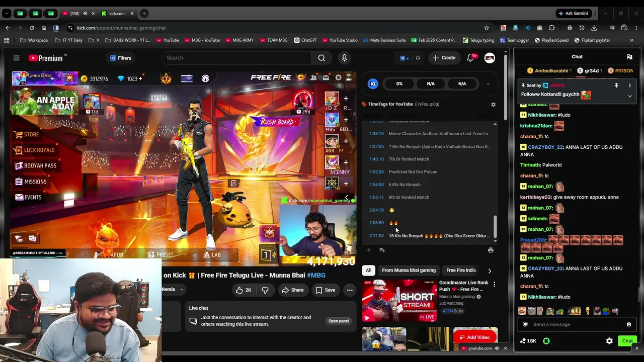Click username karthikeya03 in chat
This screenshot has height=362, width=644.
tap(536, 197)
